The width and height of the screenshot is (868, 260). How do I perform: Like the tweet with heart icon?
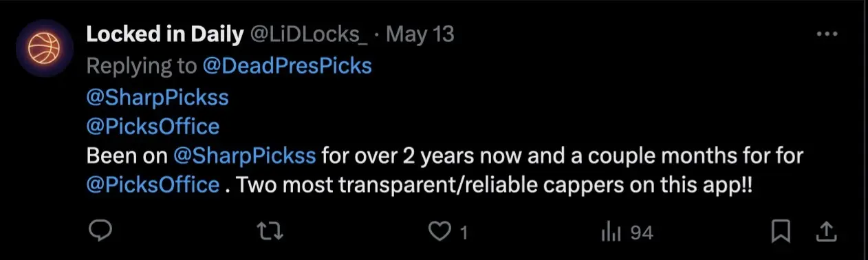click(x=440, y=232)
